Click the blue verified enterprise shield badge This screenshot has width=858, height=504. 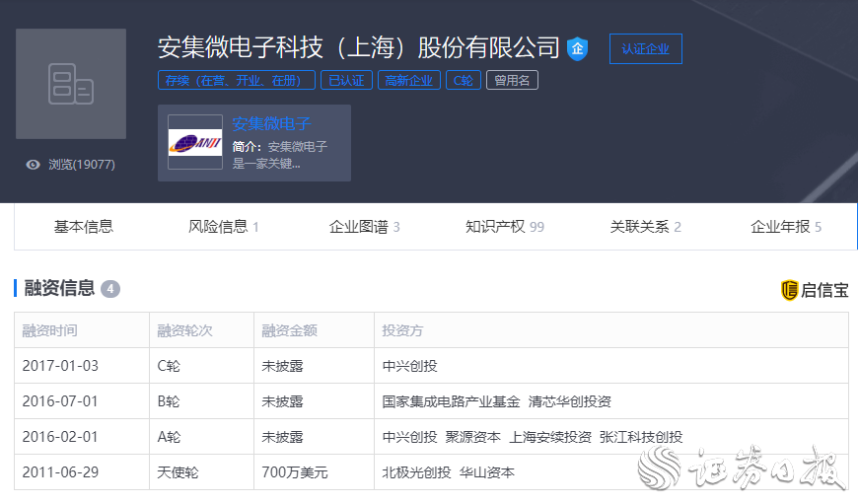pyautogui.click(x=578, y=48)
